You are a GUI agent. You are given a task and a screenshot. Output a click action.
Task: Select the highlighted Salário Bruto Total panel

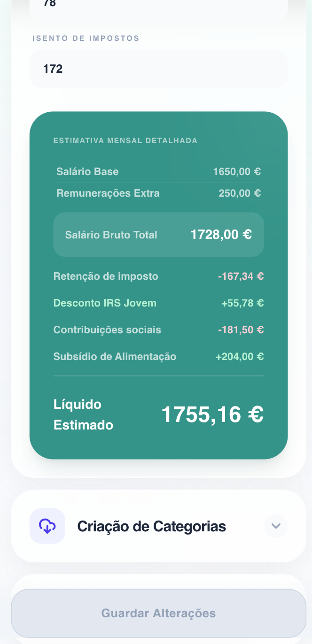158,234
